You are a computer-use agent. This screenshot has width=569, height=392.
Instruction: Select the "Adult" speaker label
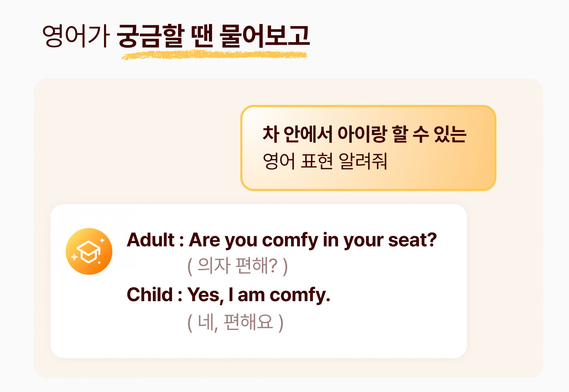tap(150, 240)
